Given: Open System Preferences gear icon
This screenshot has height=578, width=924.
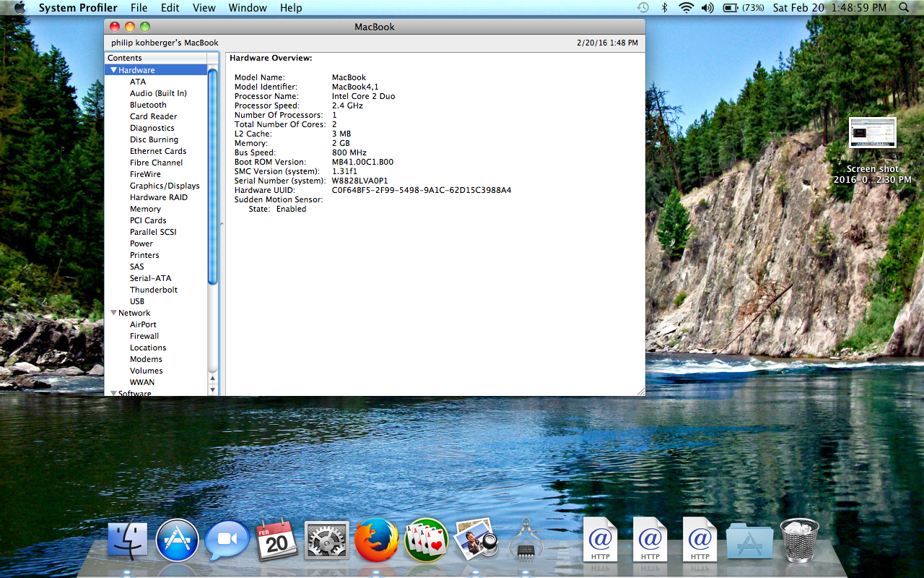Looking at the screenshot, I should [327, 540].
